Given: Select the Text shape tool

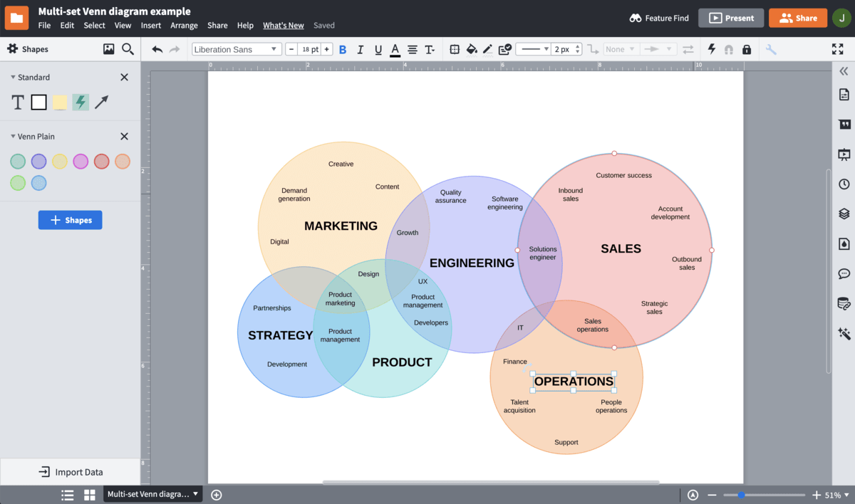Looking at the screenshot, I should (x=18, y=103).
